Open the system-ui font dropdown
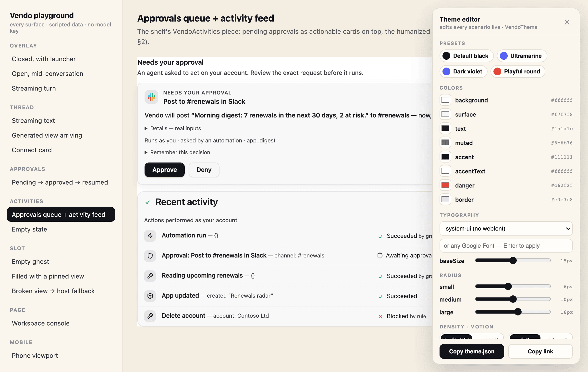The width and height of the screenshot is (588, 372). coord(506,229)
